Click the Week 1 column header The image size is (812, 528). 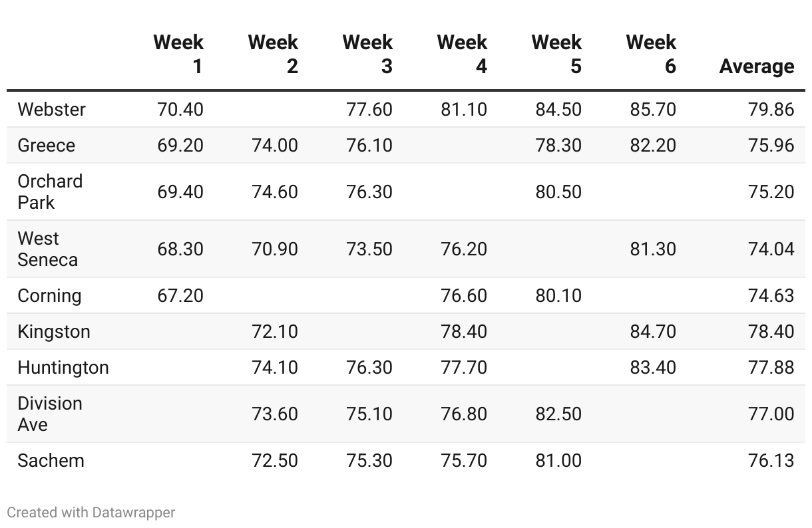click(x=178, y=54)
